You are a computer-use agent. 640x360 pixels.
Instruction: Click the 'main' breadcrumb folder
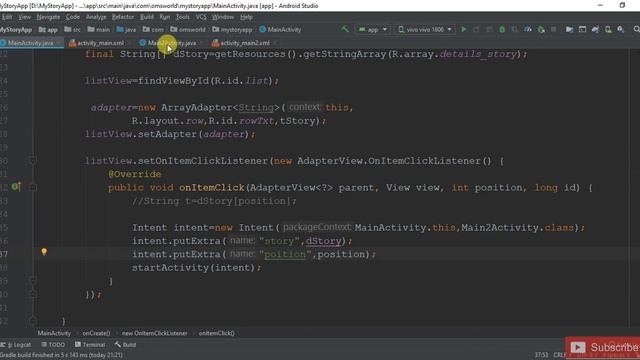tap(99, 29)
